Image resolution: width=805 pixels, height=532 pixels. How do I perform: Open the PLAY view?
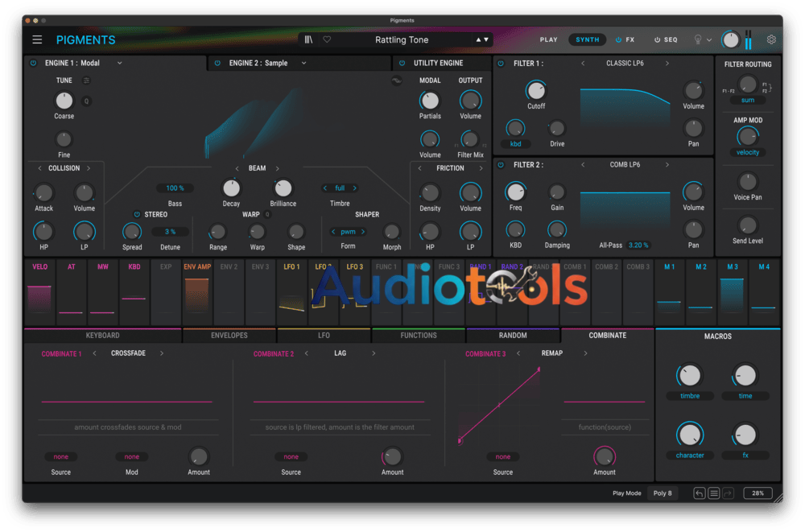(548, 39)
